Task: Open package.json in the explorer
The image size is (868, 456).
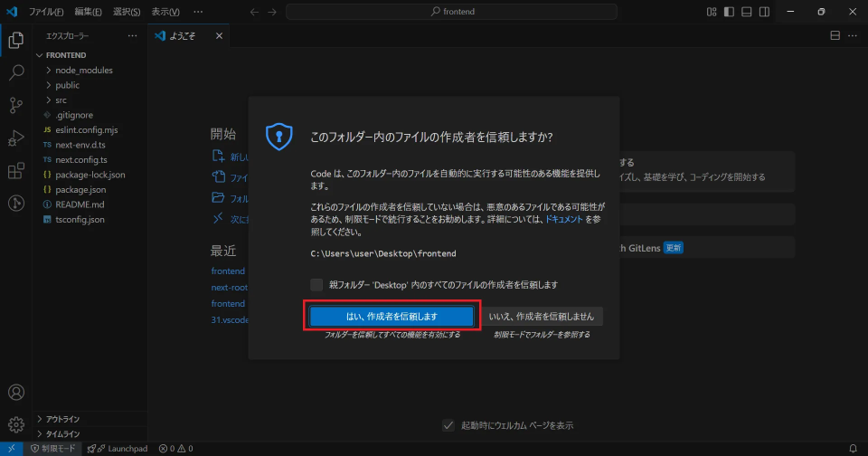Action: pyautogui.click(x=90, y=190)
